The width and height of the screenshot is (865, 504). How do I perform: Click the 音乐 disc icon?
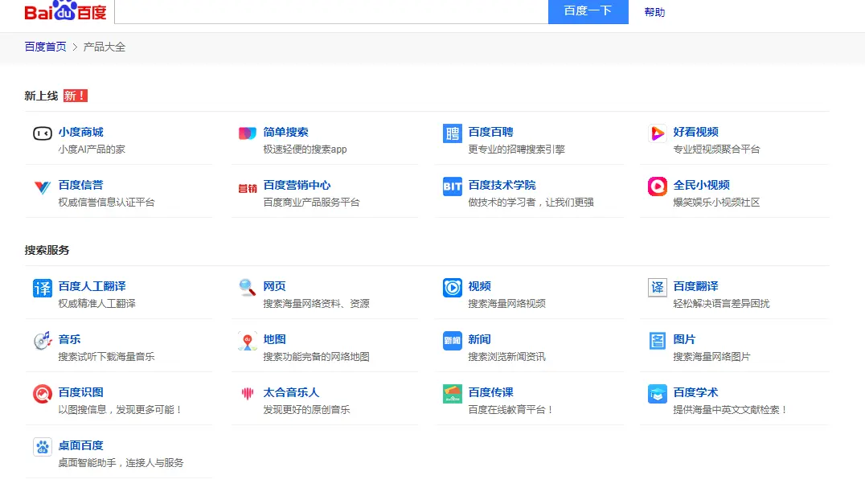click(43, 341)
